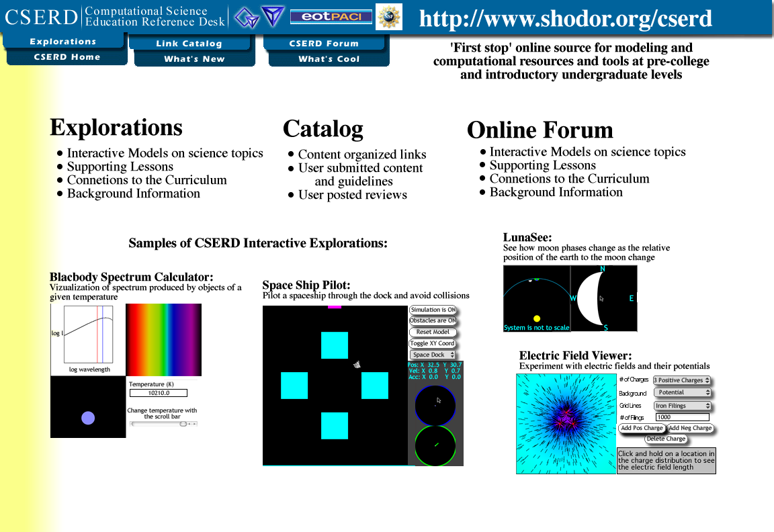This screenshot has width=774, height=532.
Task: Click the Temperature (K) input field
Action: [x=159, y=394]
